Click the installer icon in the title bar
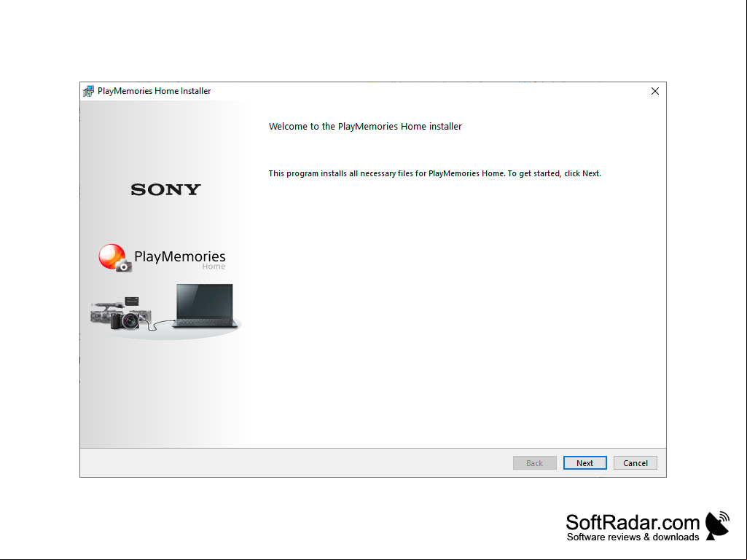The height and width of the screenshot is (560, 747). pos(88,91)
